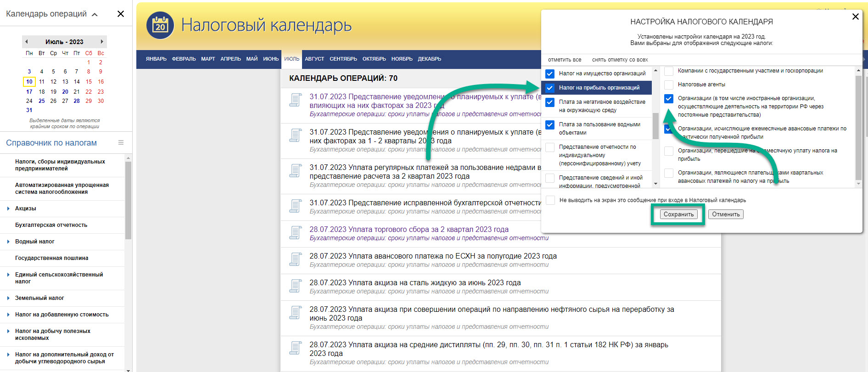Open the Справочник по налогам menu icon
This screenshot has height=372, width=868.
click(121, 143)
